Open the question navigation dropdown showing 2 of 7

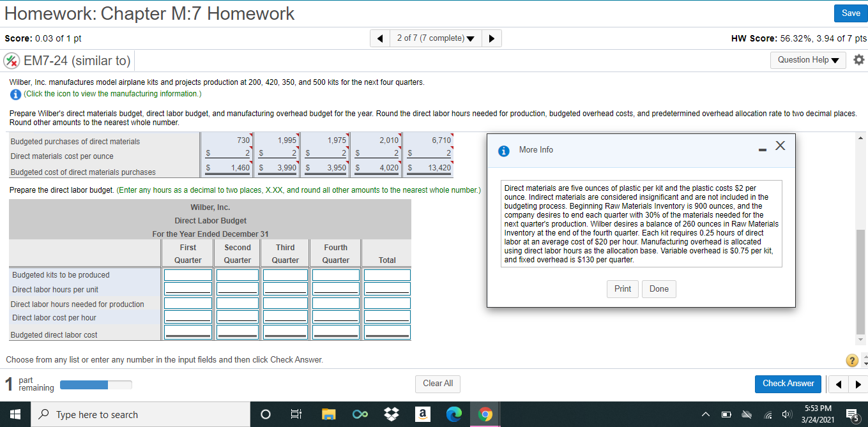[x=436, y=38]
